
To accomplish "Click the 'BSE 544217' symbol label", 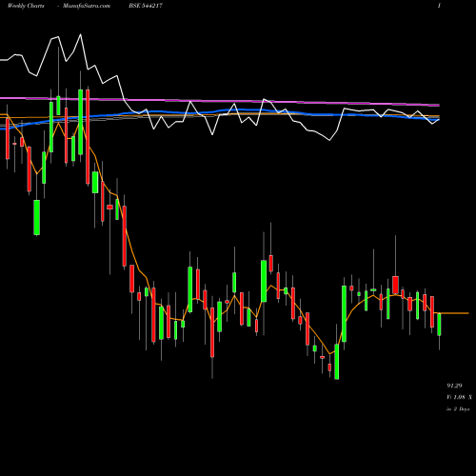I will coord(146,6).
